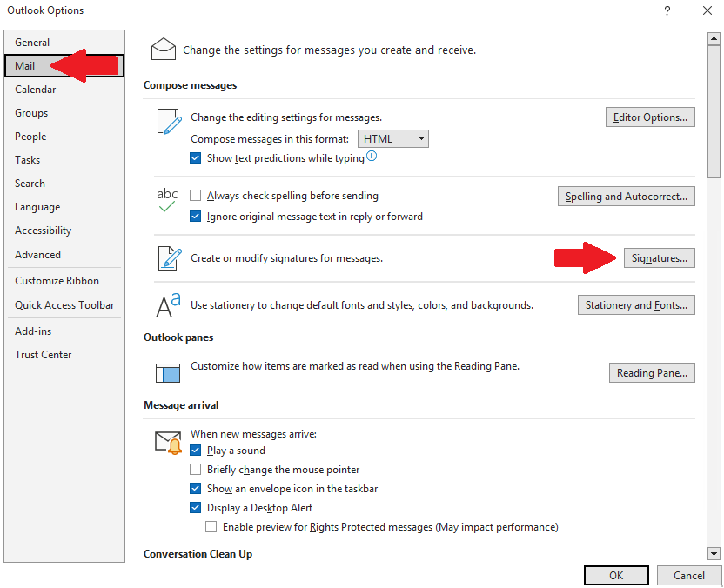724x588 pixels.
Task: Click the vertical scrollbar thumb
Action: pos(714,111)
